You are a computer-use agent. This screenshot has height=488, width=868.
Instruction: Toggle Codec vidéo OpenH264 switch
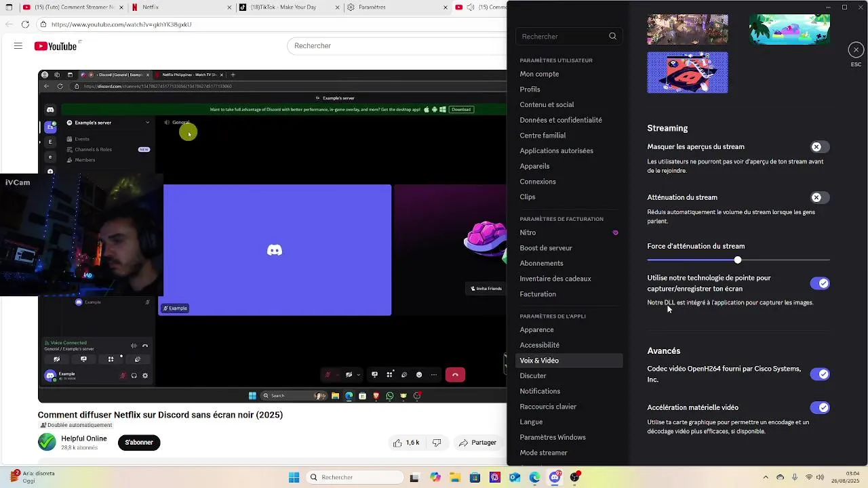click(x=820, y=374)
